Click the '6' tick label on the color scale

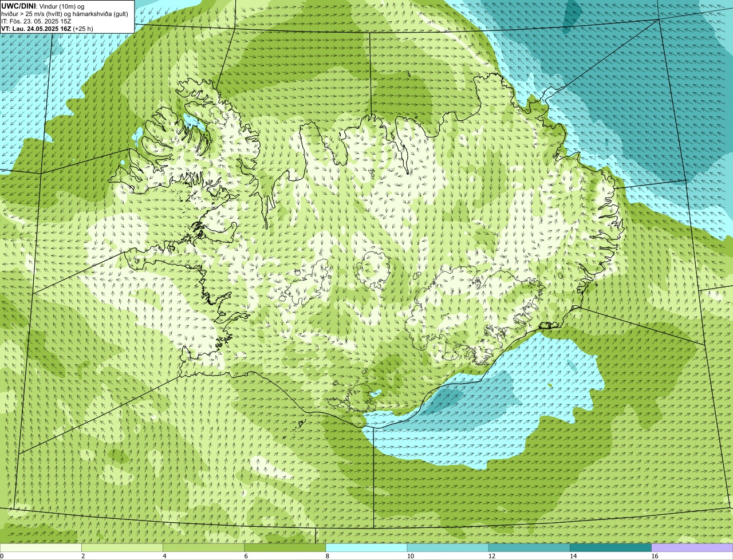point(246,556)
